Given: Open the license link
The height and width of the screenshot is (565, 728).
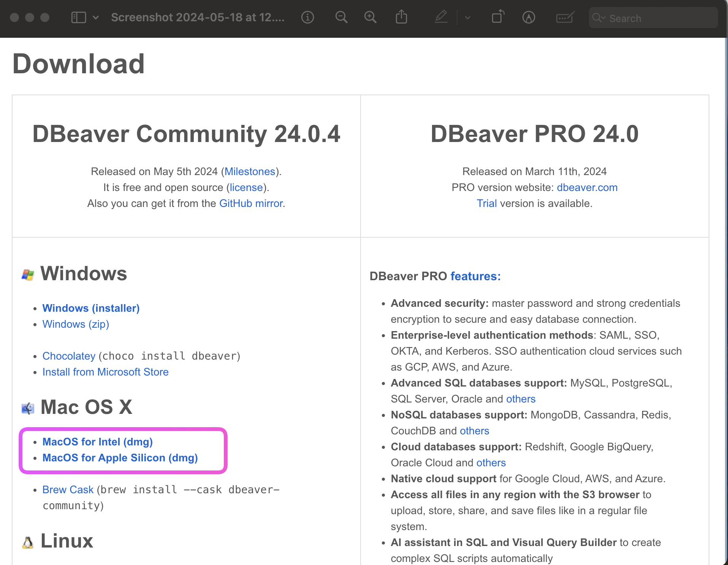Looking at the screenshot, I should [x=246, y=187].
